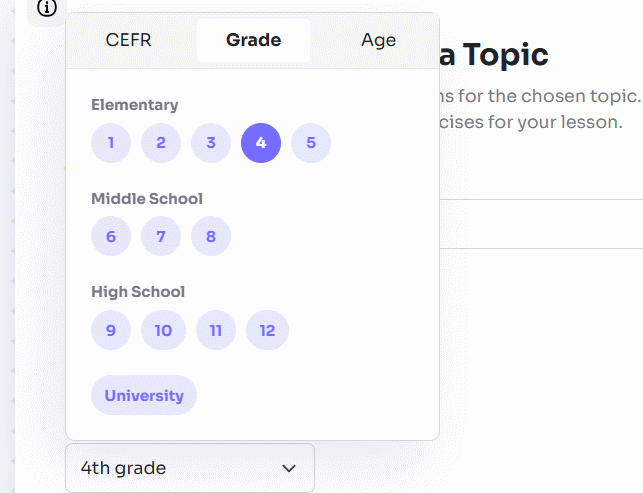The width and height of the screenshot is (643, 493).
Task: Pick grade 10 option
Action: tap(163, 330)
